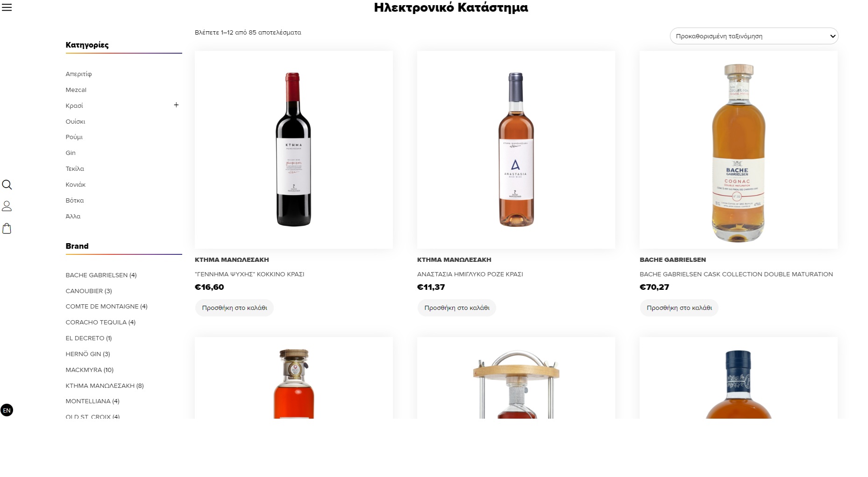Open the hamburger menu icon
The height and width of the screenshot is (477, 868).
(7, 7)
